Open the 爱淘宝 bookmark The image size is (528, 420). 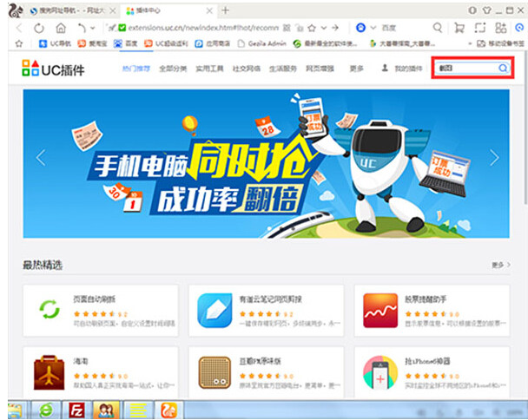click(x=93, y=43)
